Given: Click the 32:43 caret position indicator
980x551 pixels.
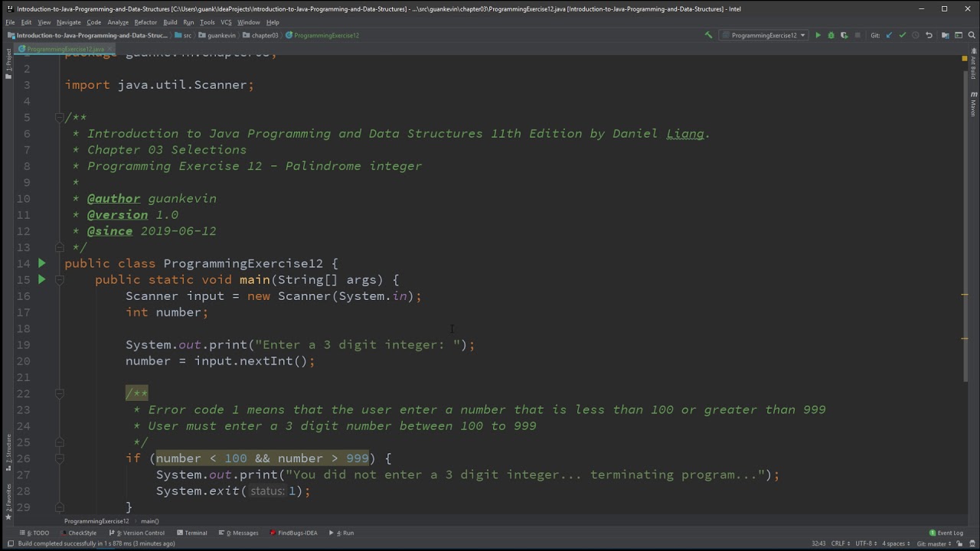Looking at the screenshot, I should point(818,543).
